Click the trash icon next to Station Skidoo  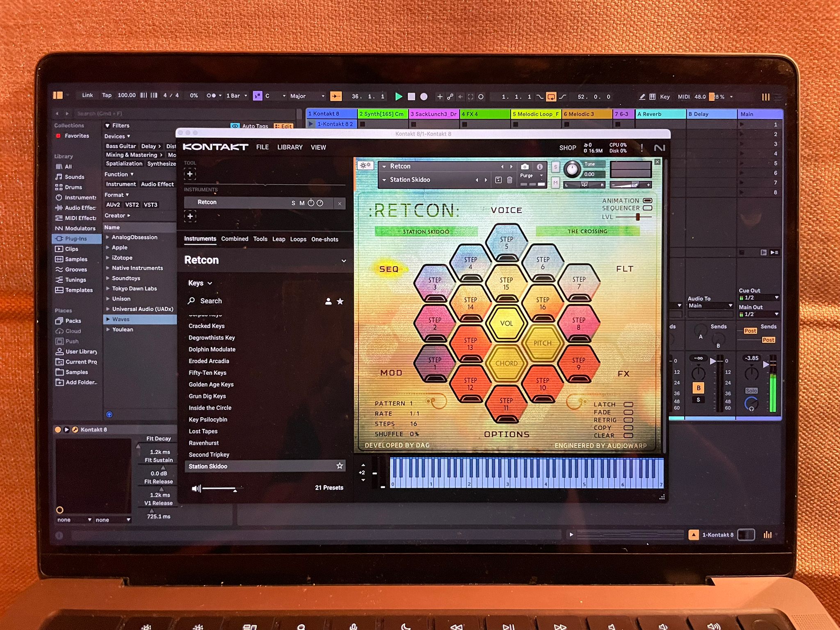[x=509, y=180]
